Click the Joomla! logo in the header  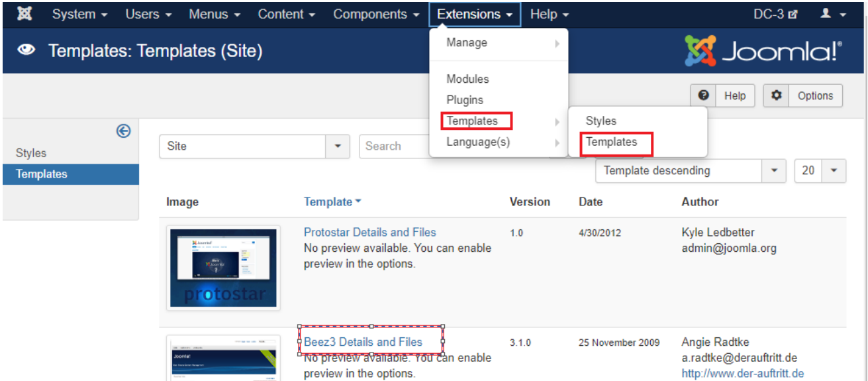[763, 51]
